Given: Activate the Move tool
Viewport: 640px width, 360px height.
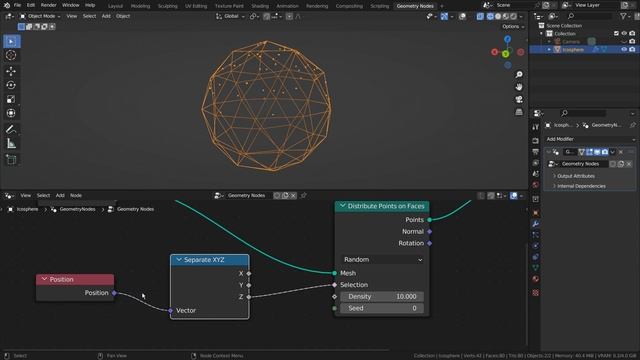Looking at the screenshot, I should point(11,71).
